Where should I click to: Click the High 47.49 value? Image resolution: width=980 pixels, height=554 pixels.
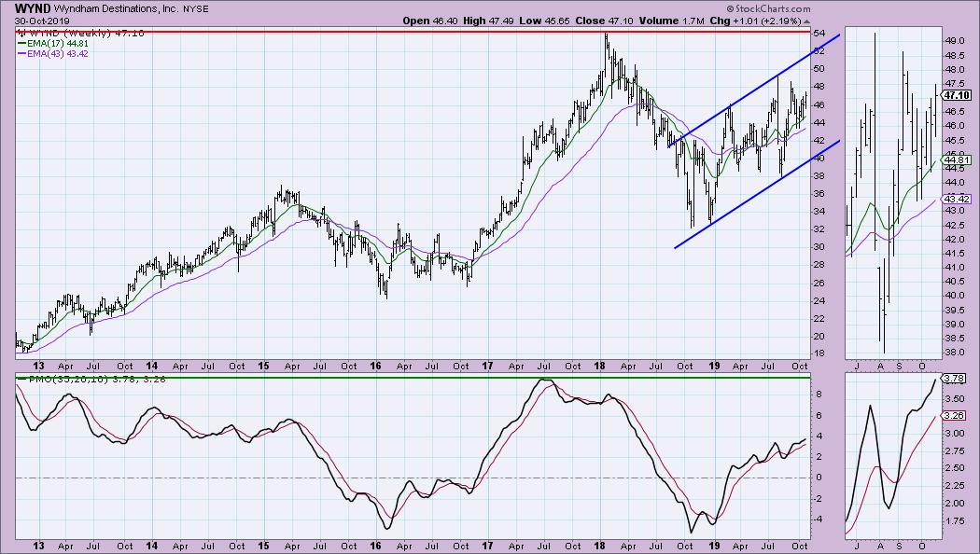coord(488,21)
